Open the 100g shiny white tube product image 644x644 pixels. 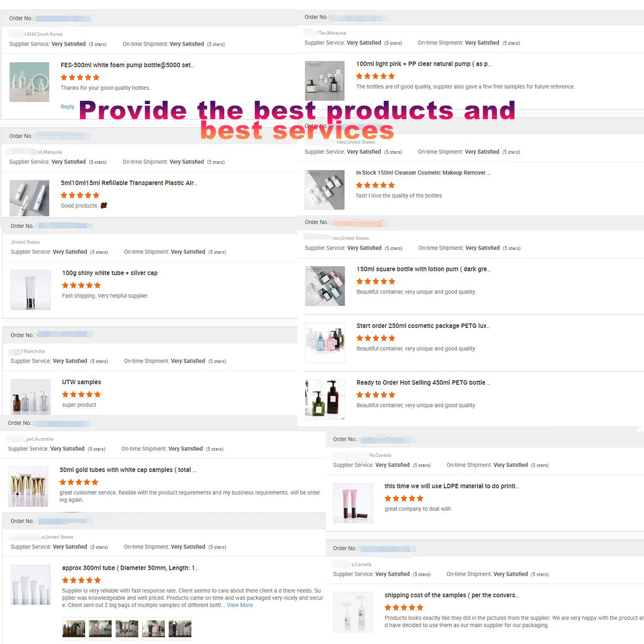click(31, 290)
